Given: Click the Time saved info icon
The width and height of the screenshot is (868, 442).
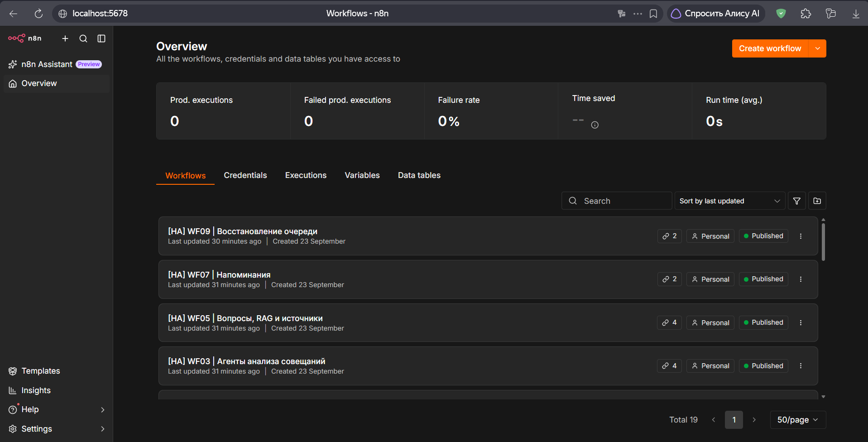Looking at the screenshot, I should pos(595,125).
